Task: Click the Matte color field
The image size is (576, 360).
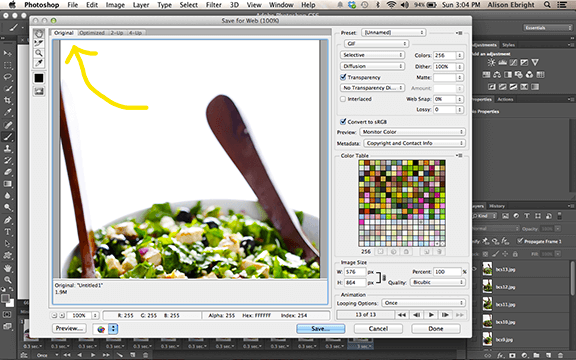Action: point(444,78)
